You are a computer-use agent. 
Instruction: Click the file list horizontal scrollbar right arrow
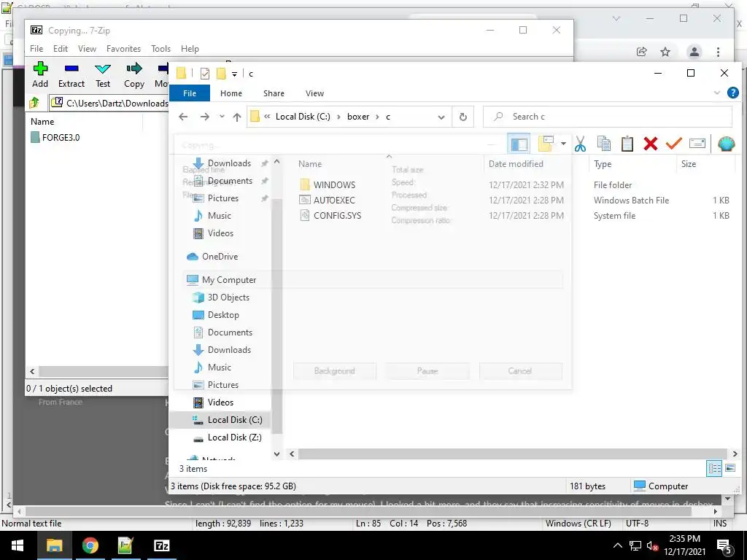point(735,454)
